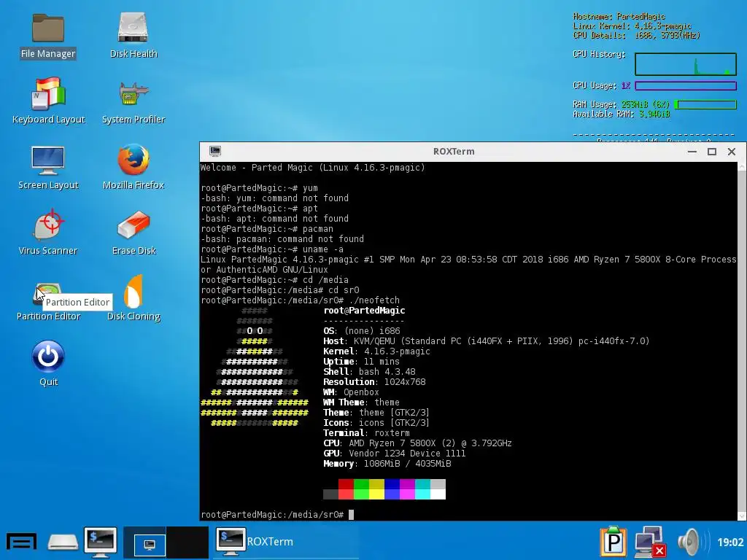Click the taskbar drive icon
The height and width of the screenshot is (560, 747).
pyautogui.click(x=63, y=542)
